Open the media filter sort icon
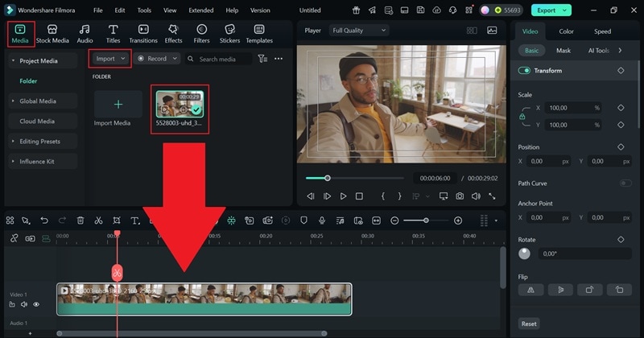644x338 pixels. point(262,59)
